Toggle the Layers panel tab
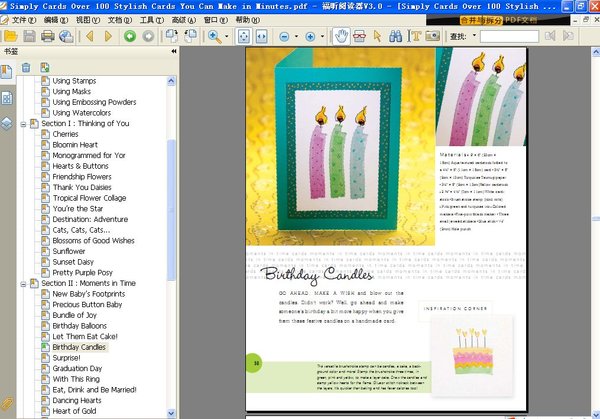600x419 pixels. coord(7,123)
